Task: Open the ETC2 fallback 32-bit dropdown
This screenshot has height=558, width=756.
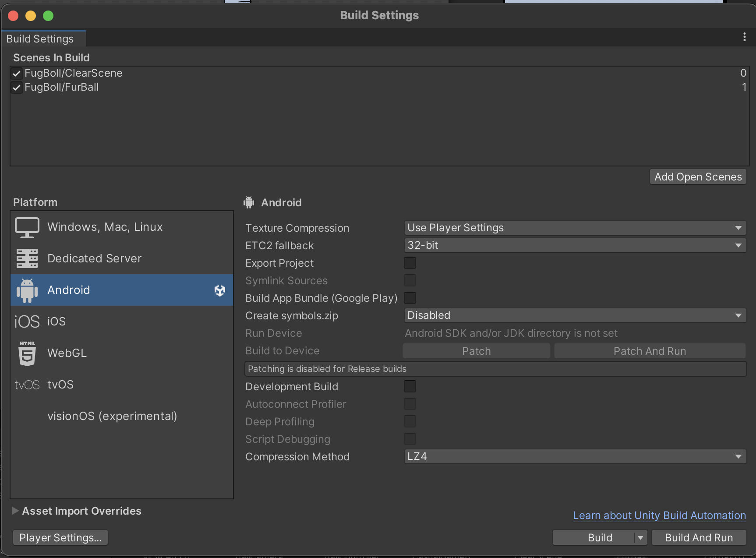Action: click(x=575, y=245)
